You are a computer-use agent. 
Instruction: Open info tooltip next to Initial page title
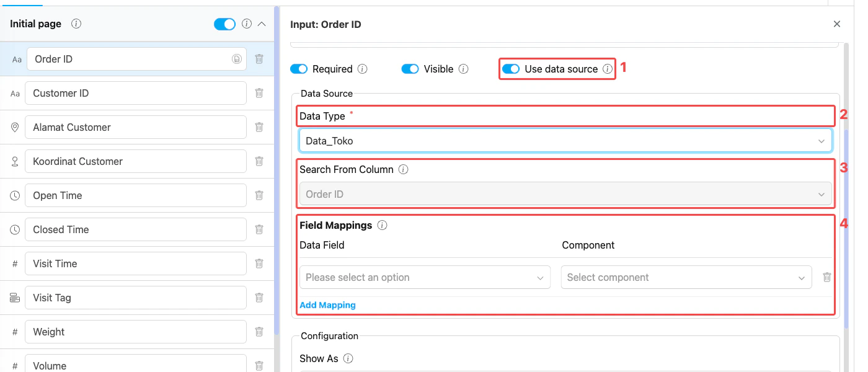(x=76, y=24)
